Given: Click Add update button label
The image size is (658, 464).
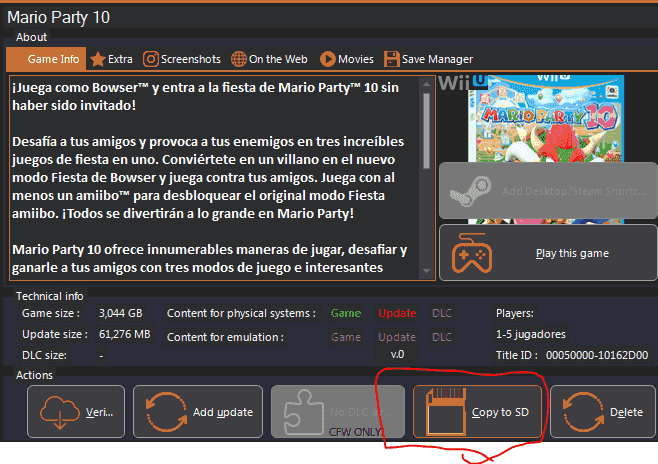Looking at the screenshot, I should (223, 412).
